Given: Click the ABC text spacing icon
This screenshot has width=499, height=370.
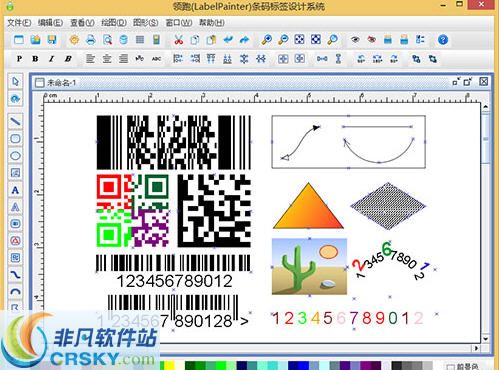Looking at the screenshot, I should (156, 59).
